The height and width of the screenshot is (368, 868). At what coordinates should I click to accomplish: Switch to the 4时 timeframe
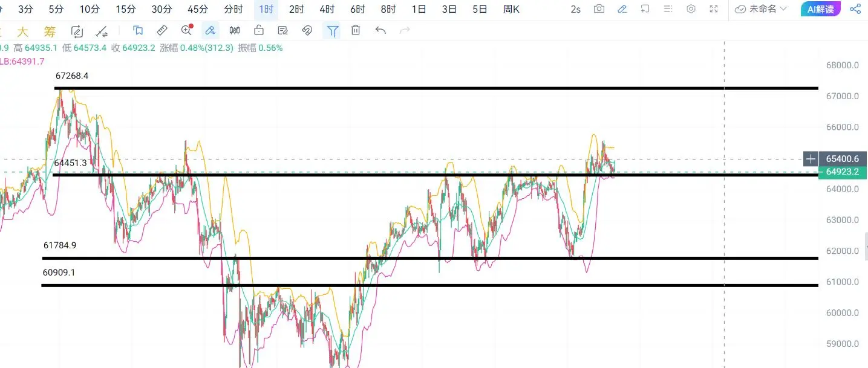[327, 9]
